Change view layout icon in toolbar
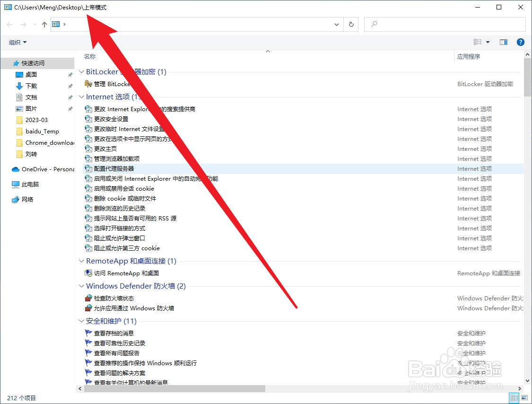532x404 pixels. click(x=478, y=42)
